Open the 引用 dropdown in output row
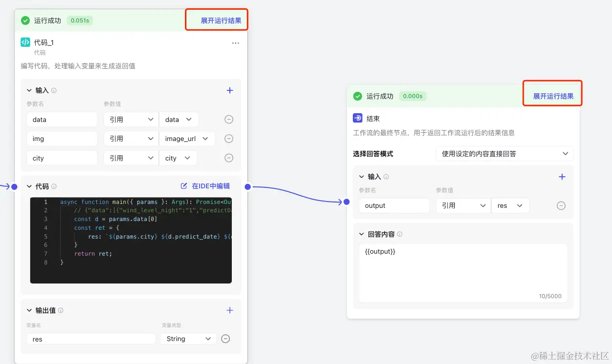 point(463,206)
